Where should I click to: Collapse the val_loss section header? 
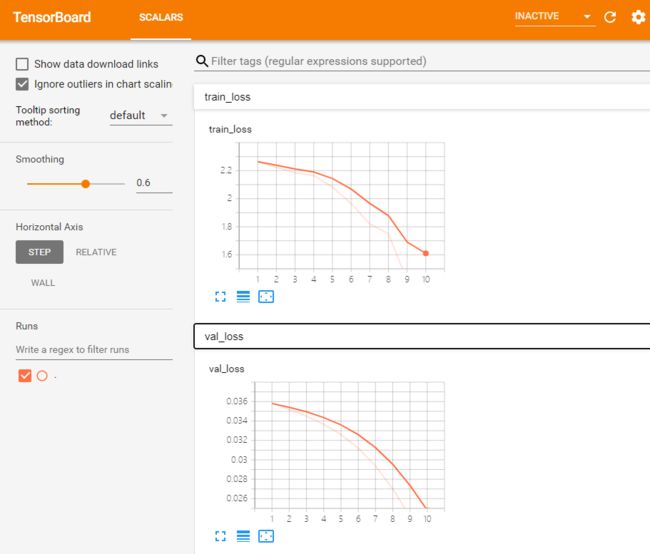pyautogui.click(x=422, y=336)
